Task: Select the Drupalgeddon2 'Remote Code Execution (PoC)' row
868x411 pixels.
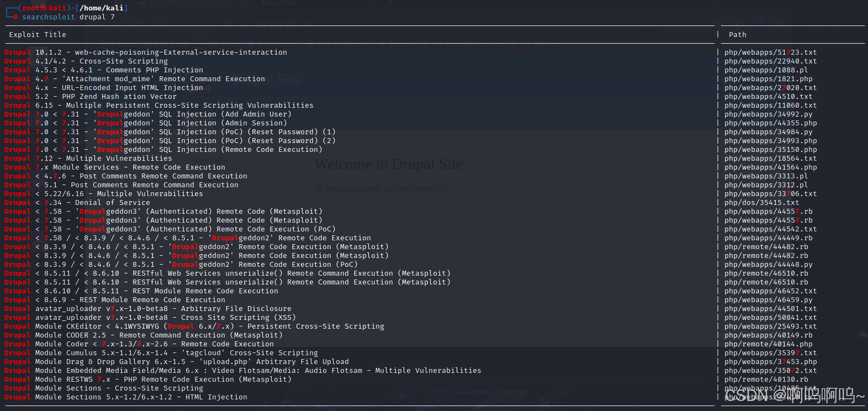Action: tap(181, 265)
